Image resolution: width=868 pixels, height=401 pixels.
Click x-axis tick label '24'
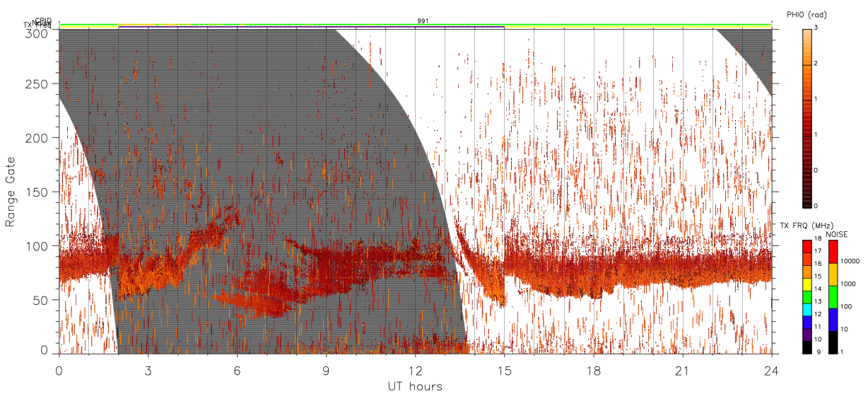coord(771,371)
